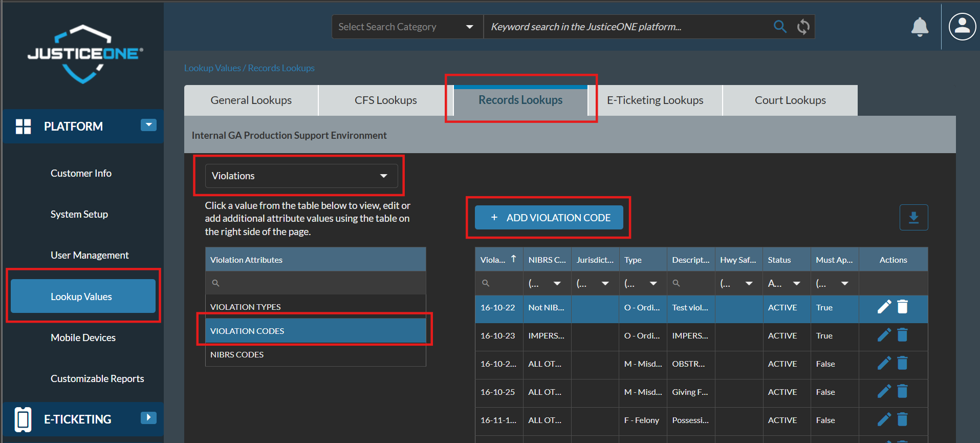Sort by the Type column header
Image resolution: width=980 pixels, height=443 pixels.
(643, 260)
